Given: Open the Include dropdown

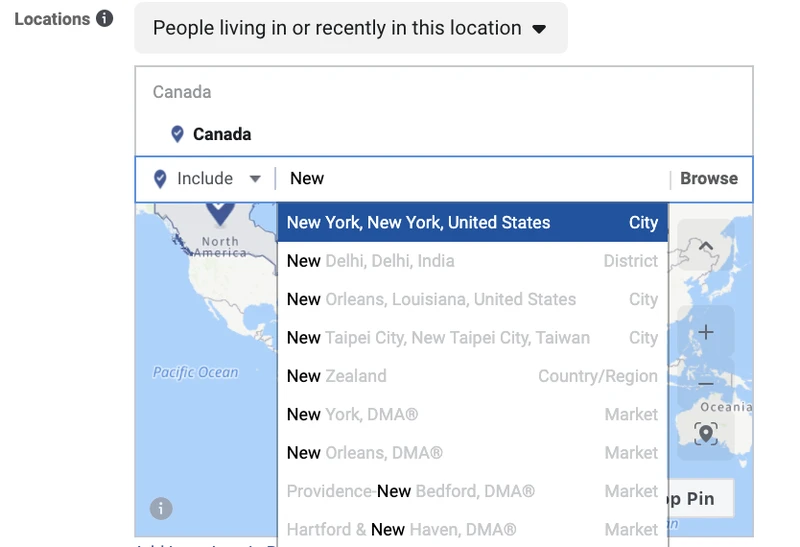Looking at the screenshot, I should pos(219,179).
